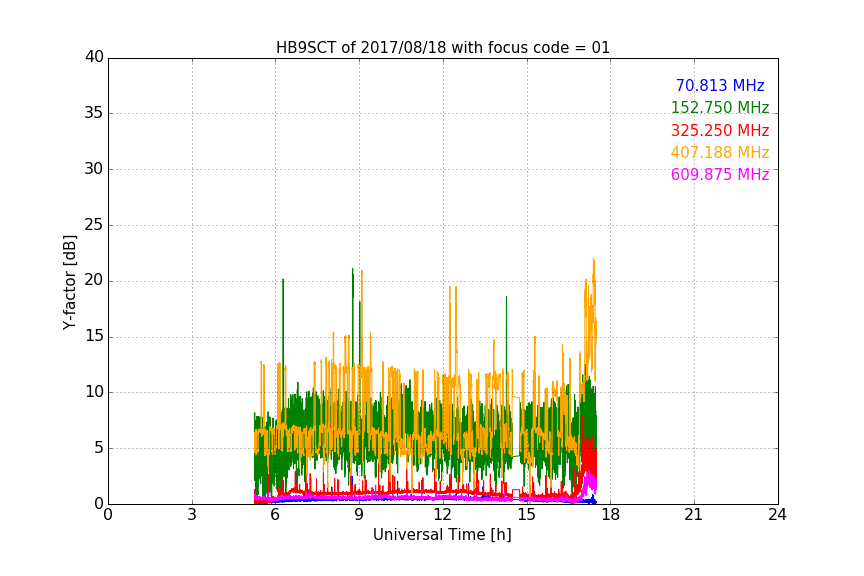Click the x-axis tick label 18
The height and width of the screenshot is (576, 864).
[611, 515]
